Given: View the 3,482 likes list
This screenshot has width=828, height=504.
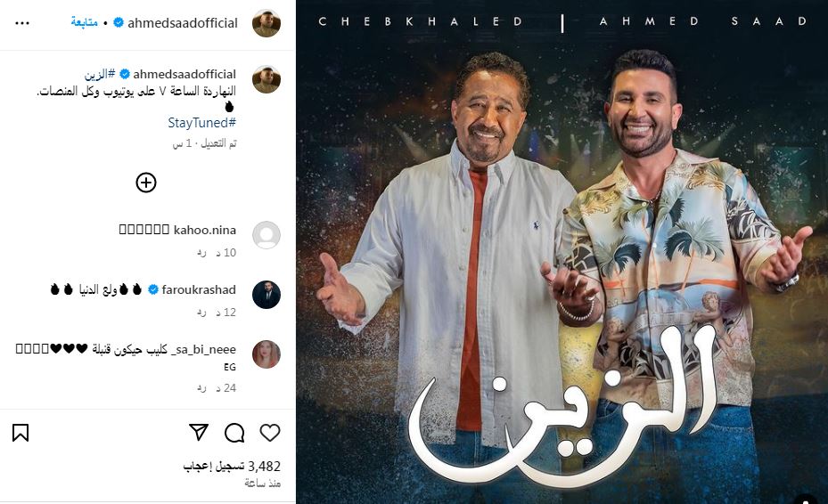Looking at the screenshot, I should coord(232,466).
